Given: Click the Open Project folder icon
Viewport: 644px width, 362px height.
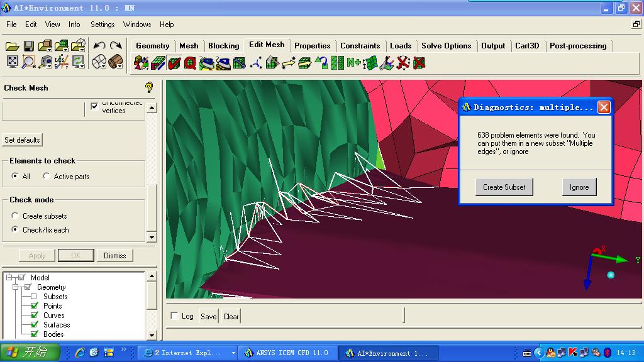Looking at the screenshot, I should click(x=12, y=46).
